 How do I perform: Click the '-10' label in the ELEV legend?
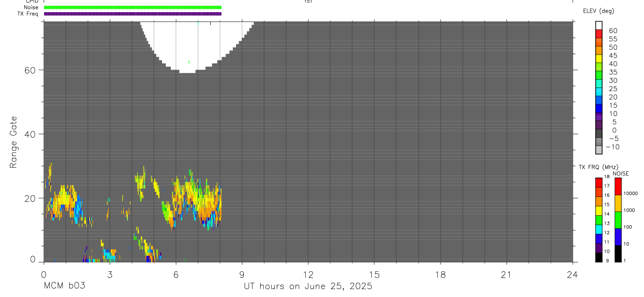[613, 147]
